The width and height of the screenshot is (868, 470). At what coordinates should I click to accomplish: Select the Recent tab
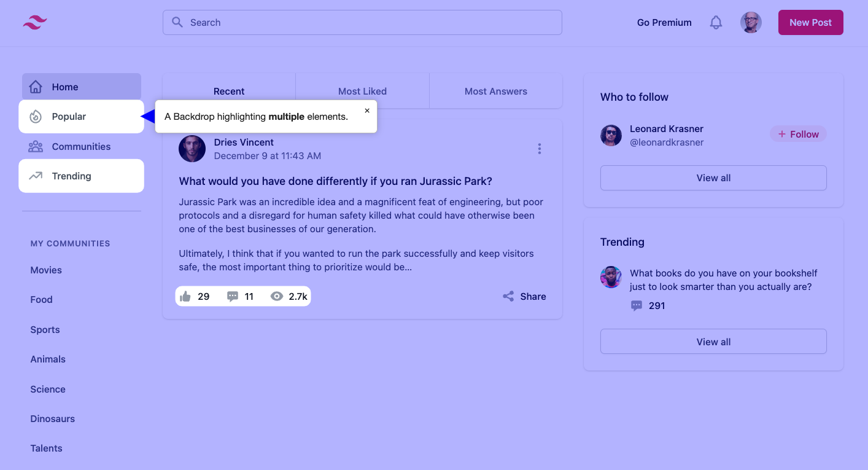[229, 92]
